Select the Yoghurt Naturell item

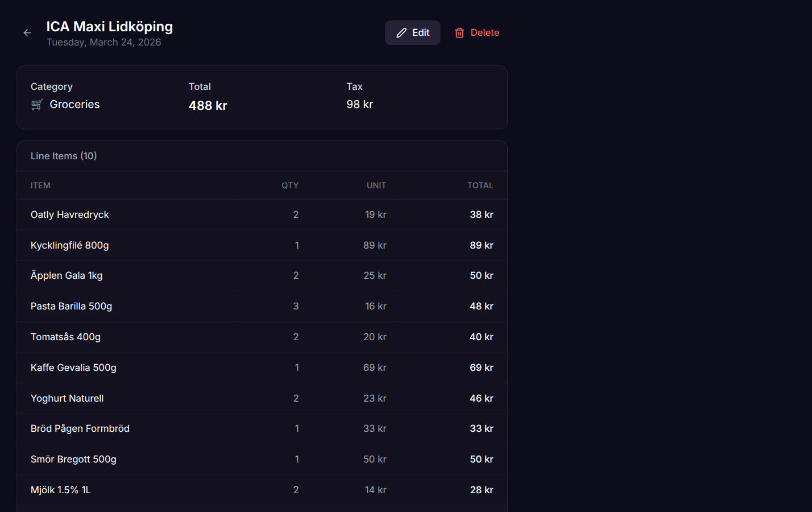tap(67, 398)
